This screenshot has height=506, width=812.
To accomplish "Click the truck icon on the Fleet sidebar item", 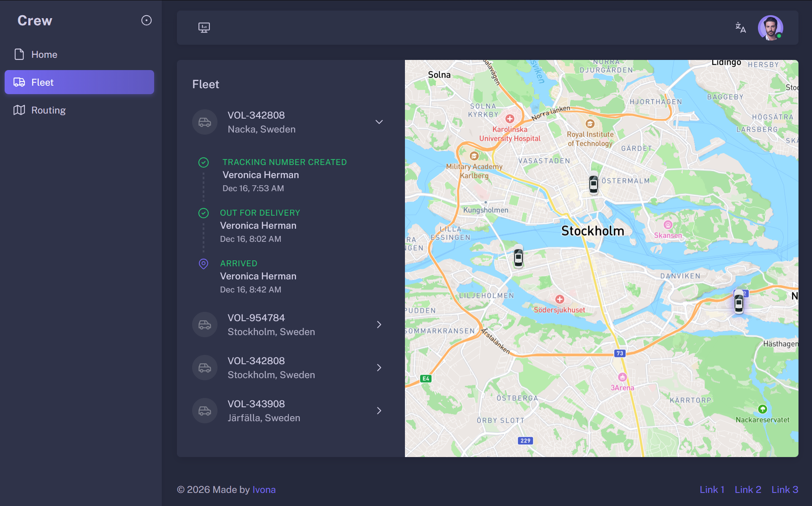I will click(19, 82).
